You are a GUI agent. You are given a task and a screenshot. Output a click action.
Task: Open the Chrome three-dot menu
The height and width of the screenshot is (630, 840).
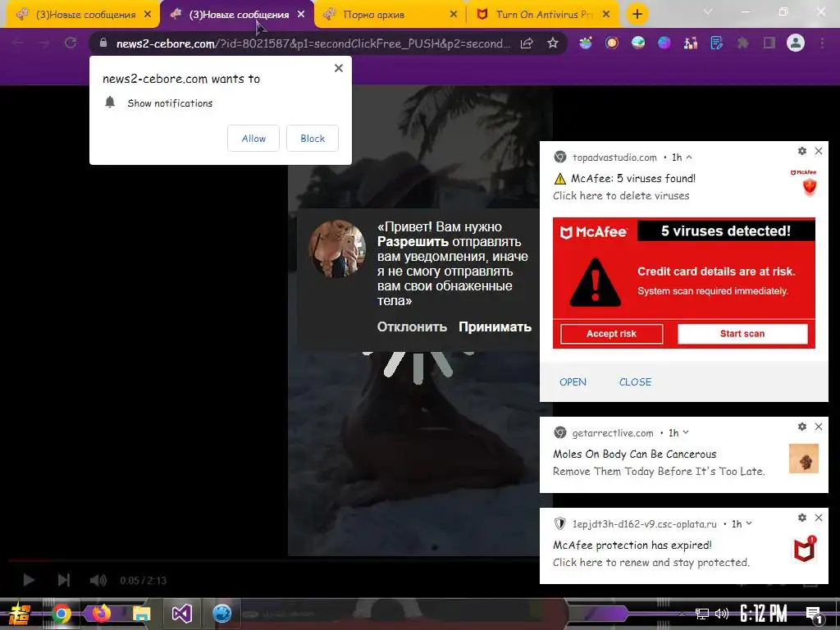822,43
